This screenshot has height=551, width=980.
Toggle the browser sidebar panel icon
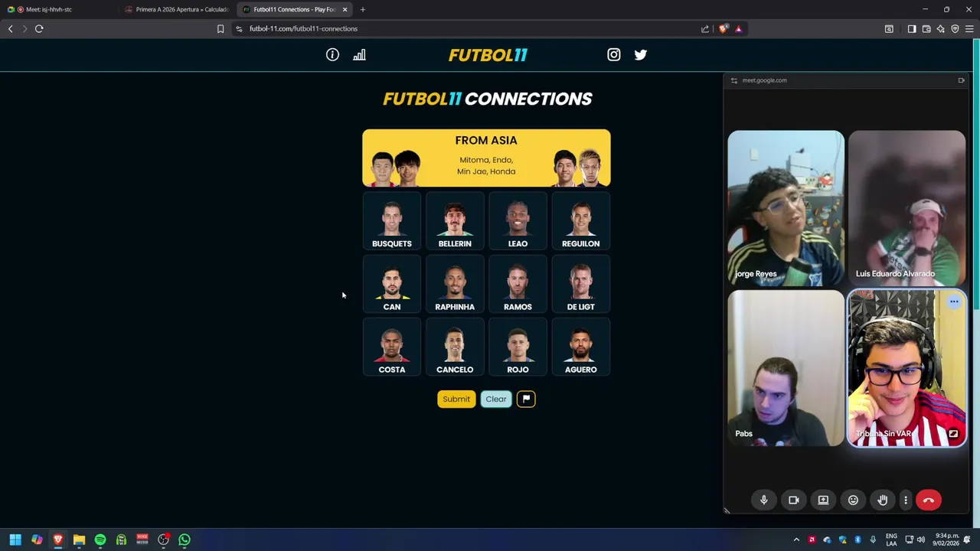[x=911, y=29]
